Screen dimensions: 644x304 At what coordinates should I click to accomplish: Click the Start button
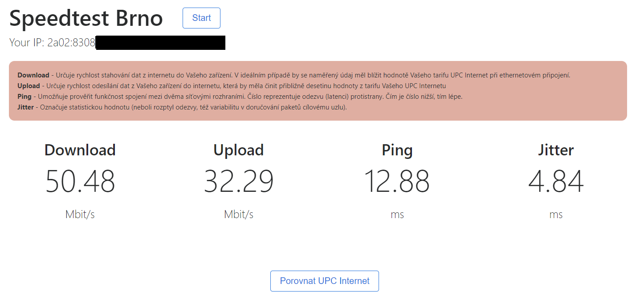click(201, 18)
